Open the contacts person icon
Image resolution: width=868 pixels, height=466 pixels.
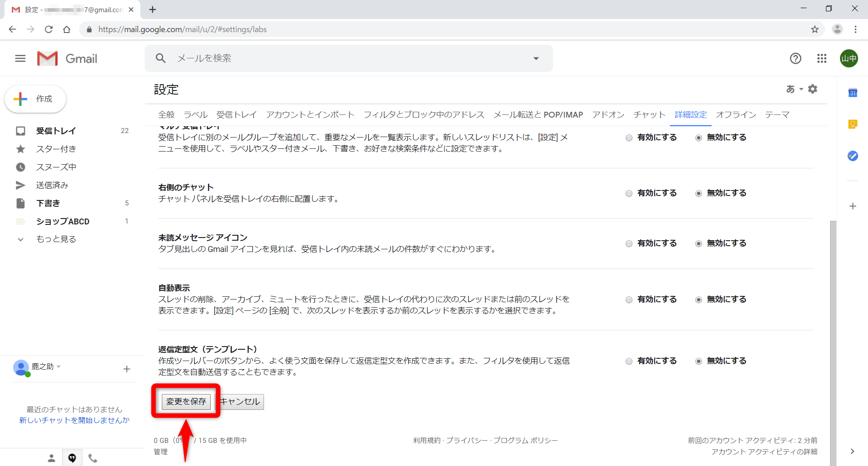(52, 458)
